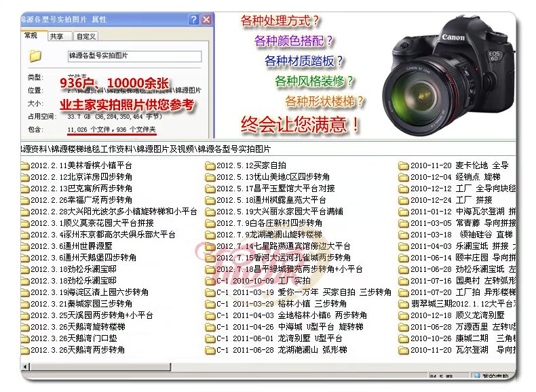This screenshot has height=392, width=536.
Task: Open folder icon C-1 2011-06-01 龙湾别墅
Action: tap(210, 339)
